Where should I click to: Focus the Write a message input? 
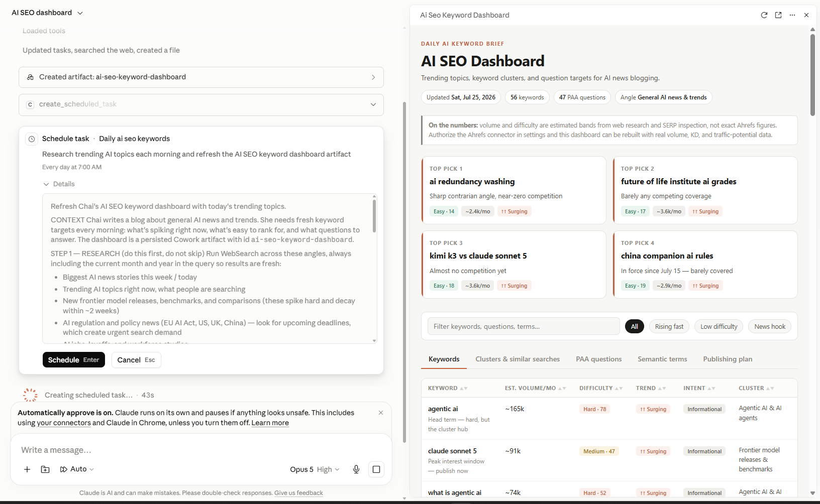point(201,450)
